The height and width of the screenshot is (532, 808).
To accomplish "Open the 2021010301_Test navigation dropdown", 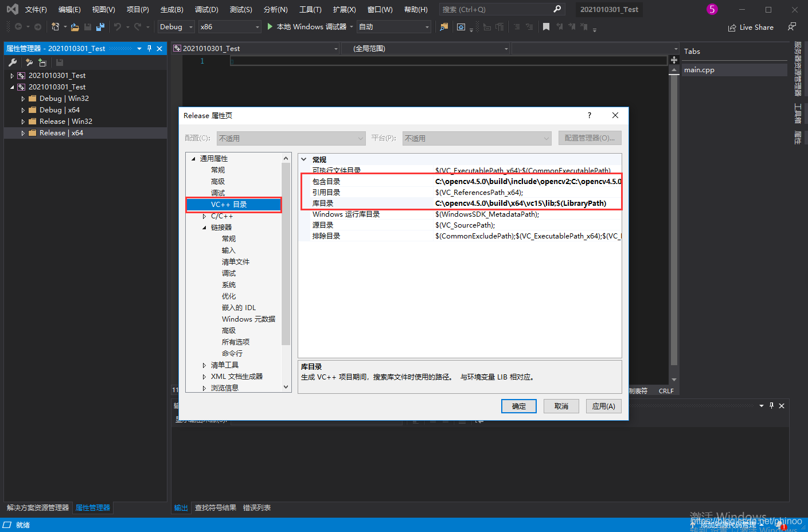I will pyautogui.click(x=256, y=49).
